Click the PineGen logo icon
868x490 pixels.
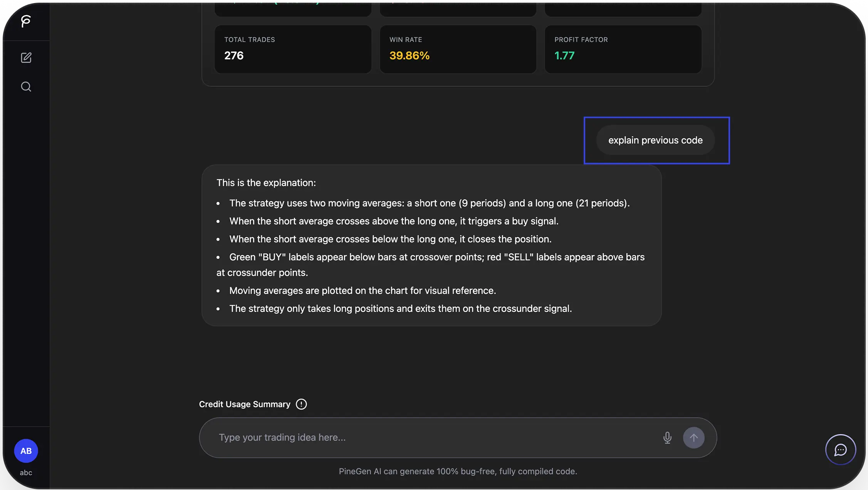[x=26, y=21]
